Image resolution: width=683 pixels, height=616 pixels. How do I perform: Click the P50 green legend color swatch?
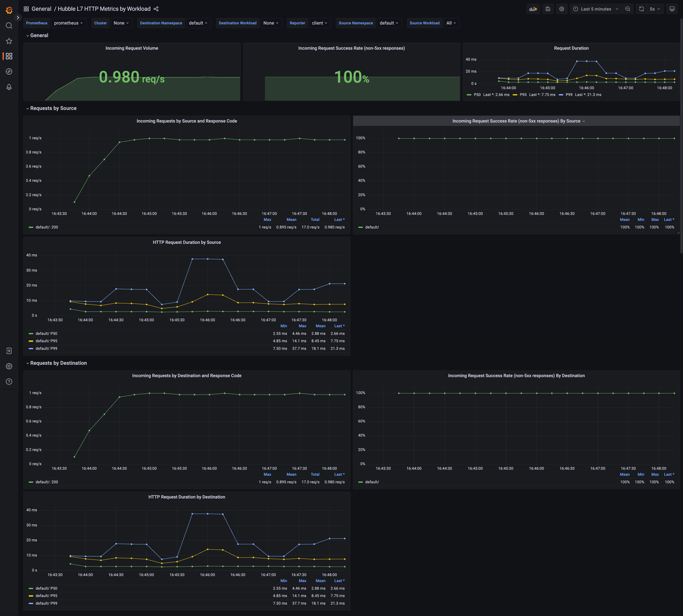pyautogui.click(x=469, y=95)
